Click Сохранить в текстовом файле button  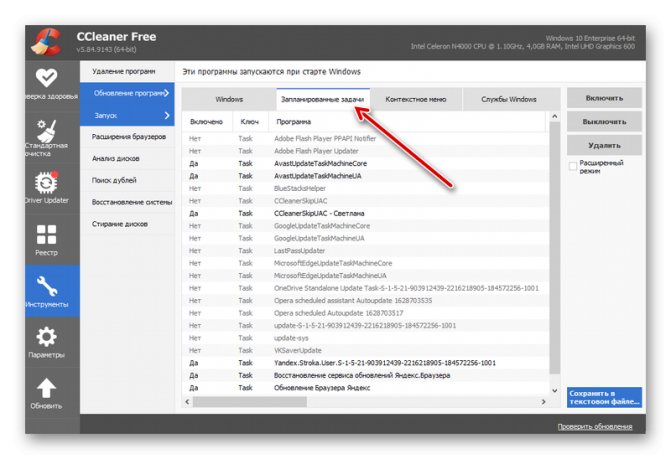click(604, 397)
